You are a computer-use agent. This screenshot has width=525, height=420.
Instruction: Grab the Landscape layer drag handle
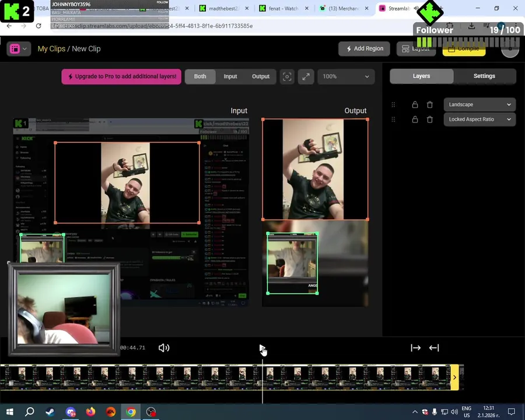pos(393,104)
